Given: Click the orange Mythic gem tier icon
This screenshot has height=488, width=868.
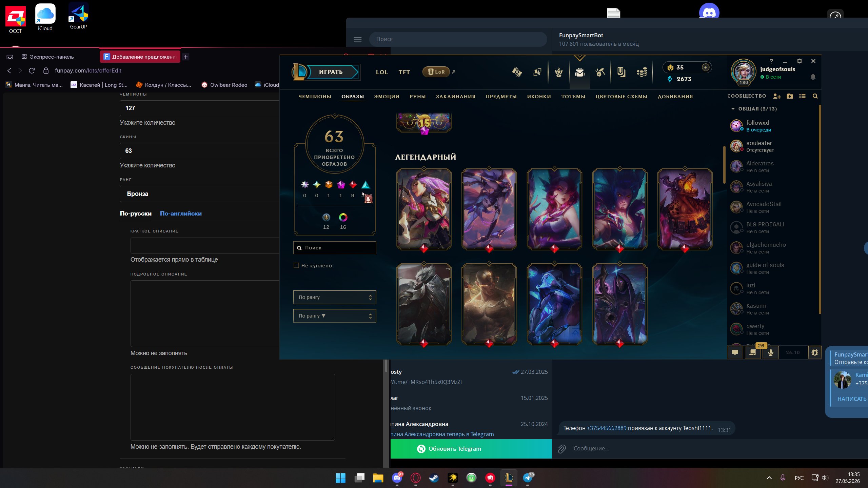Looking at the screenshot, I should point(329,185).
